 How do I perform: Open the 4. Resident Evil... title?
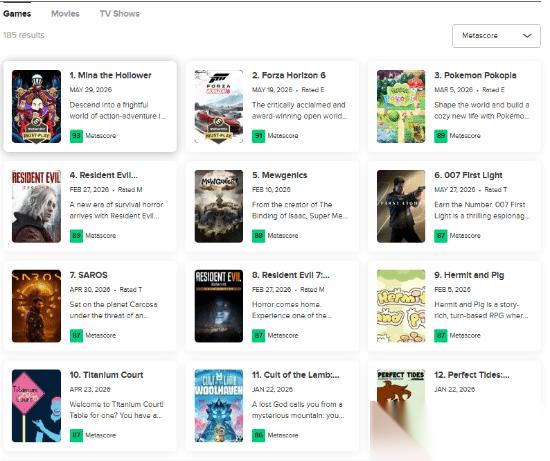[x=103, y=175]
